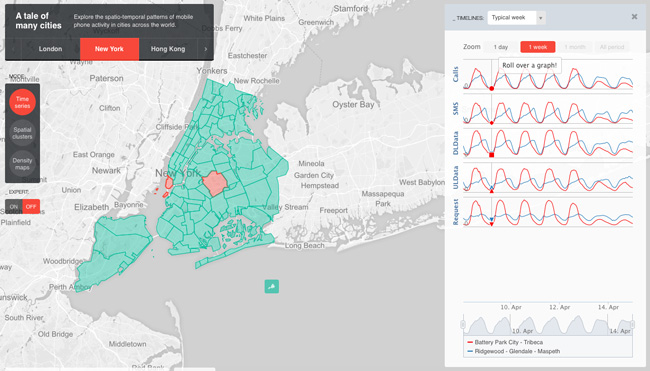
Task: Turn Expert mode OFF
Action: pyautogui.click(x=31, y=206)
